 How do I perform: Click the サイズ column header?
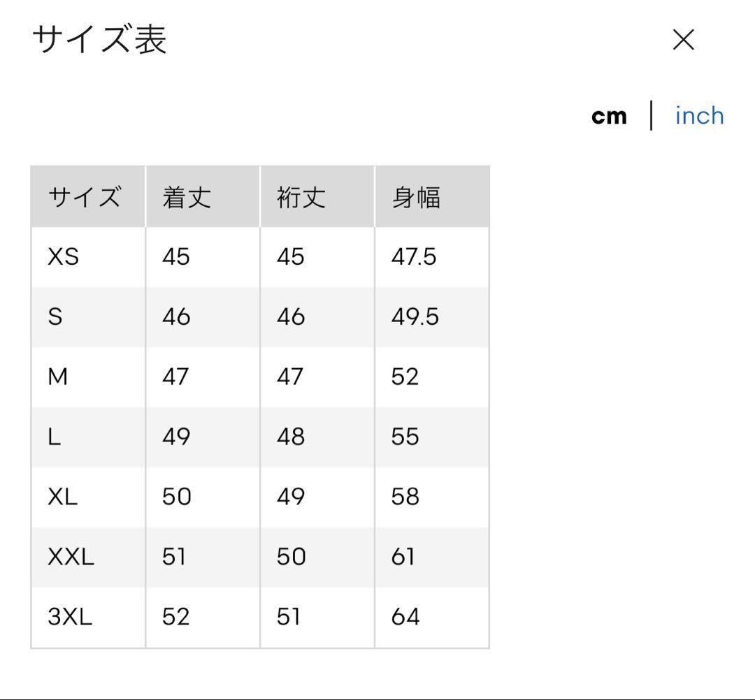(x=85, y=197)
